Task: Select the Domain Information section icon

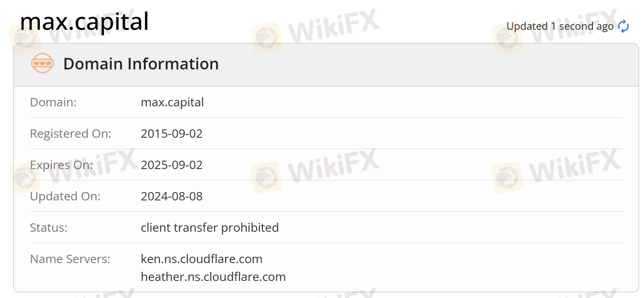Action: pos(42,63)
